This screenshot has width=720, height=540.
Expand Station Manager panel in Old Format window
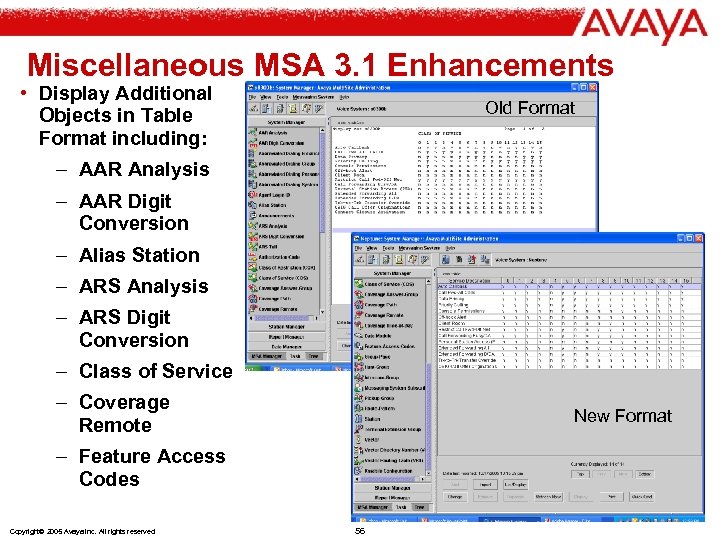click(287, 327)
